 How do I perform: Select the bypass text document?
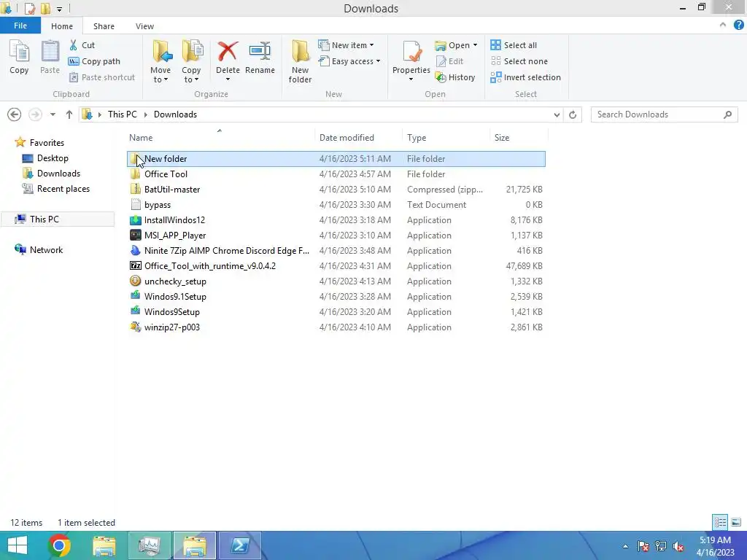pos(336,205)
